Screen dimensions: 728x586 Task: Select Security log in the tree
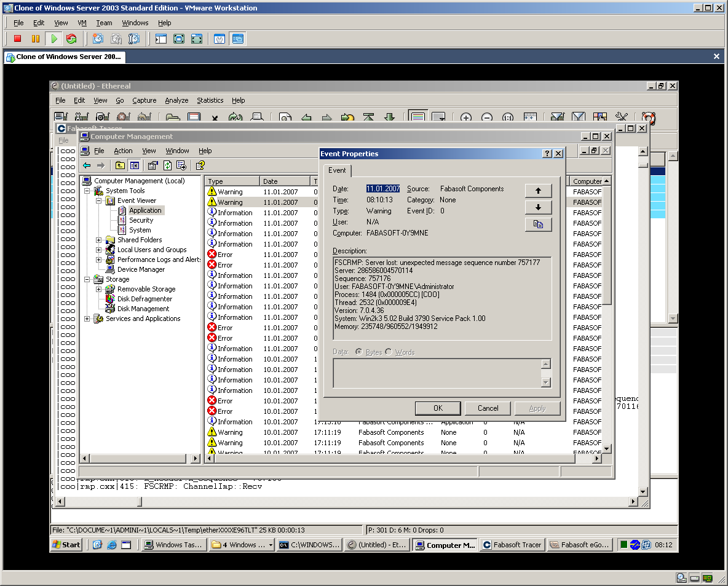[x=141, y=220]
